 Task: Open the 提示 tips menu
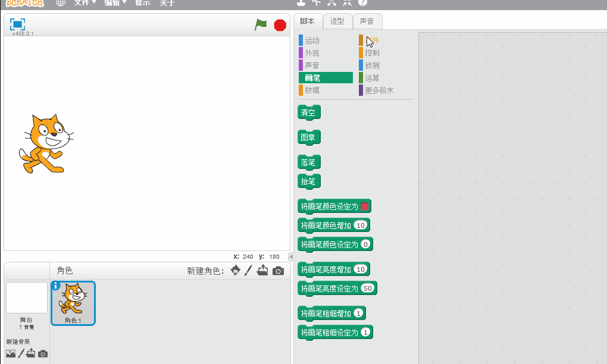click(x=142, y=3)
